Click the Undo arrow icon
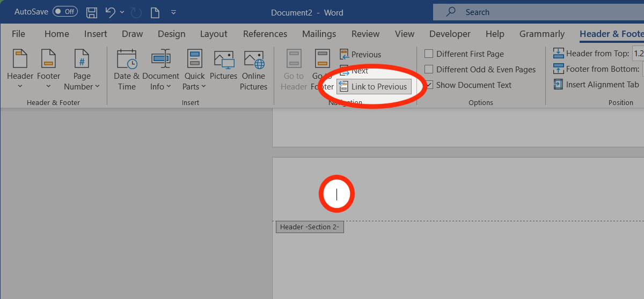 tap(110, 12)
